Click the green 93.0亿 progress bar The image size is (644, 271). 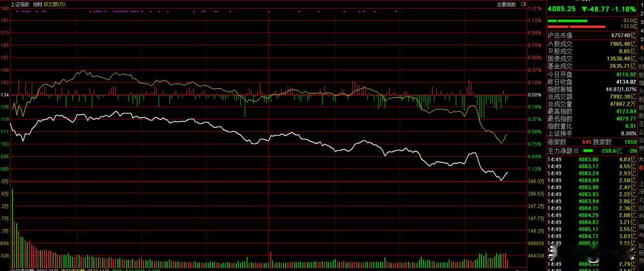coord(567,21)
